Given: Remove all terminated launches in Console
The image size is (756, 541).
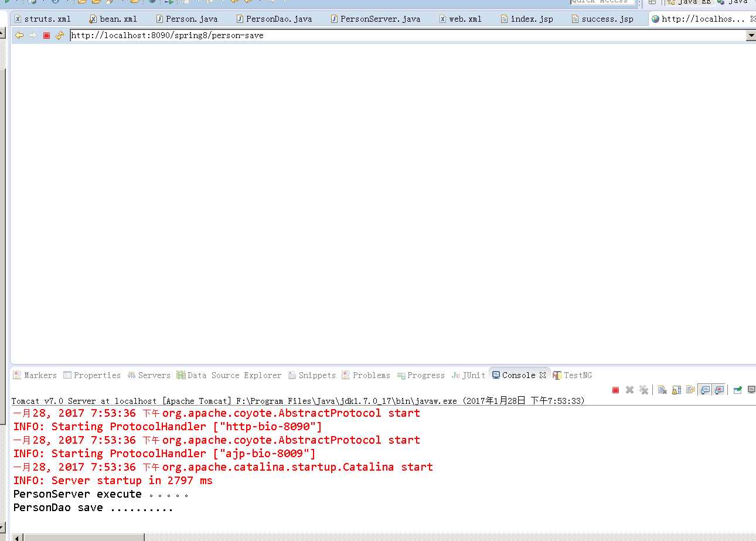Looking at the screenshot, I should point(643,390).
